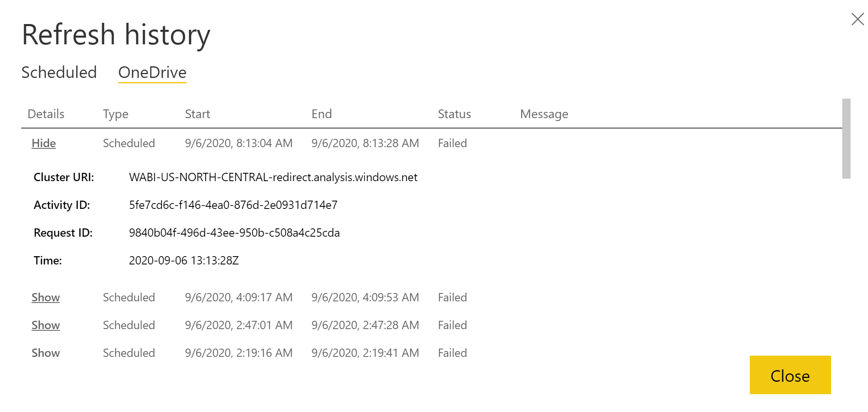Click Failed status of the 4:09:17 AM refresh

tap(452, 298)
